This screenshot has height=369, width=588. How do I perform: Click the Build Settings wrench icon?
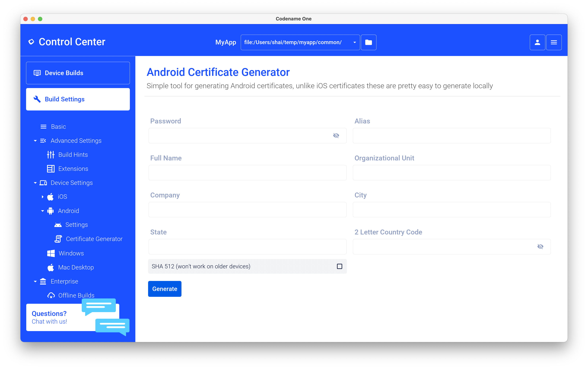click(x=37, y=99)
